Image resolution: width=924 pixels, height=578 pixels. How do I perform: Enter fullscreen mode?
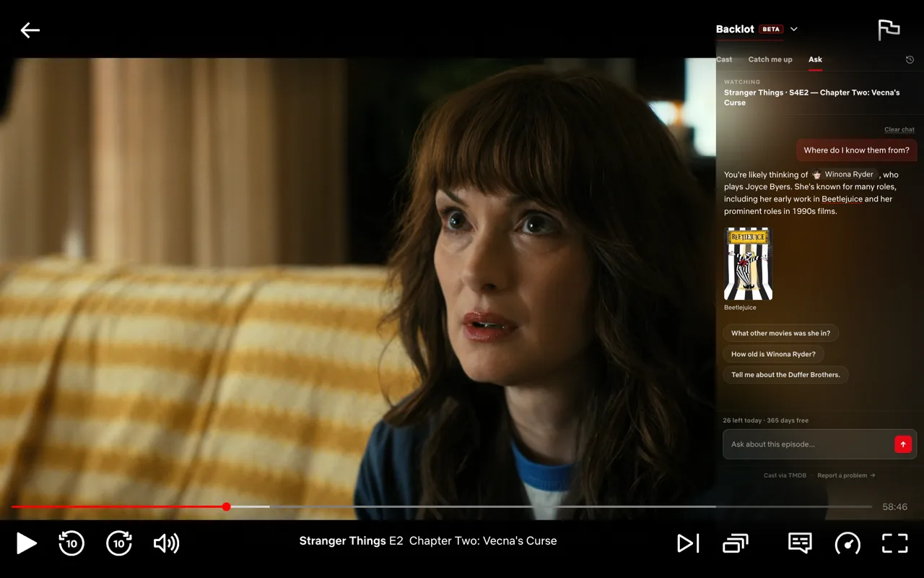click(x=895, y=543)
